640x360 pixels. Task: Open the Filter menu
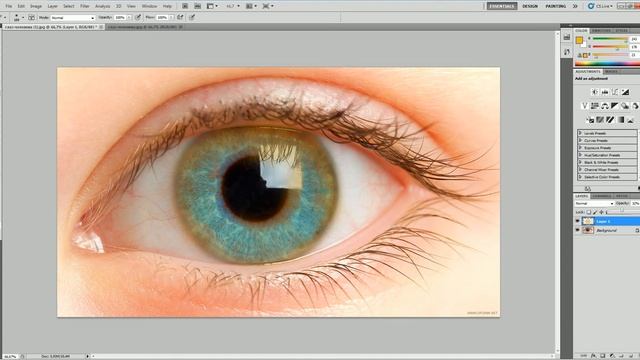pyautogui.click(x=84, y=6)
